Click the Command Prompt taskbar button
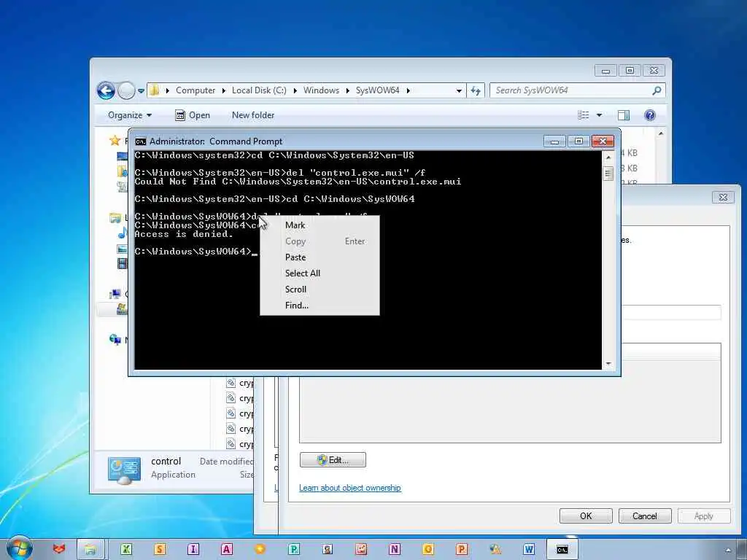The image size is (747, 560). (562, 549)
